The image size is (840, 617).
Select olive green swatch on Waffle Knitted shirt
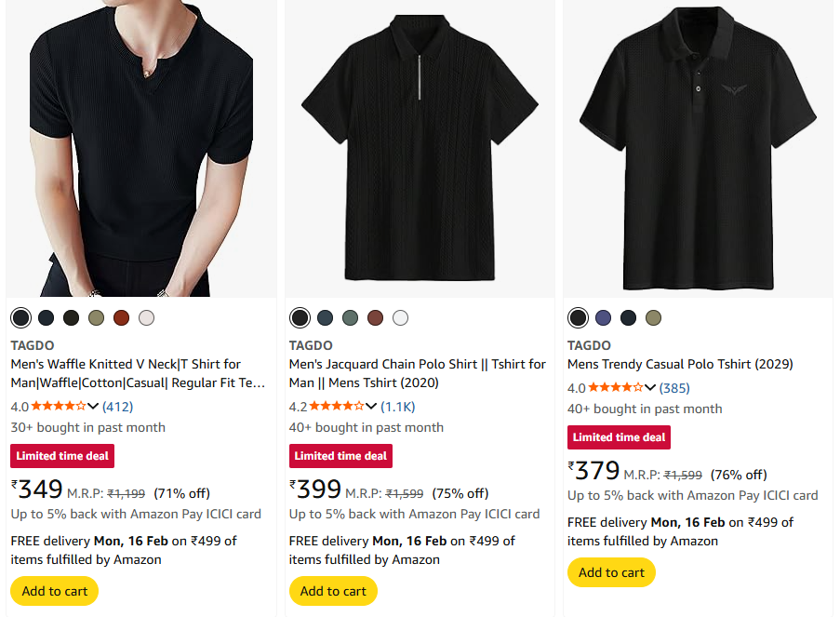pyautogui.click(x=96, y=318)
